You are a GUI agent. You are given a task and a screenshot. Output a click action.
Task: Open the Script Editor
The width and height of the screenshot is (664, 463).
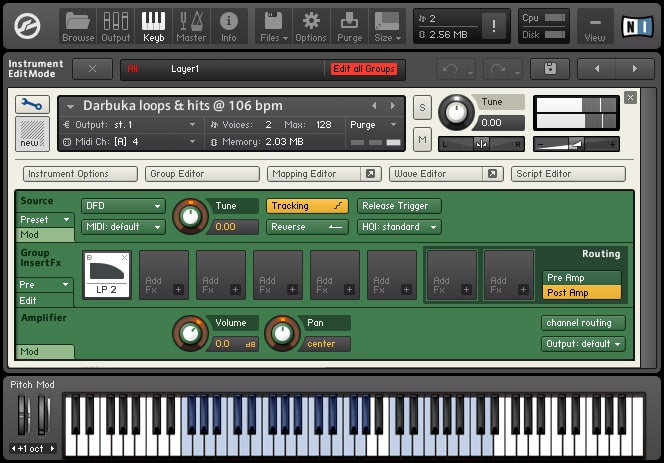click(568, 174)
